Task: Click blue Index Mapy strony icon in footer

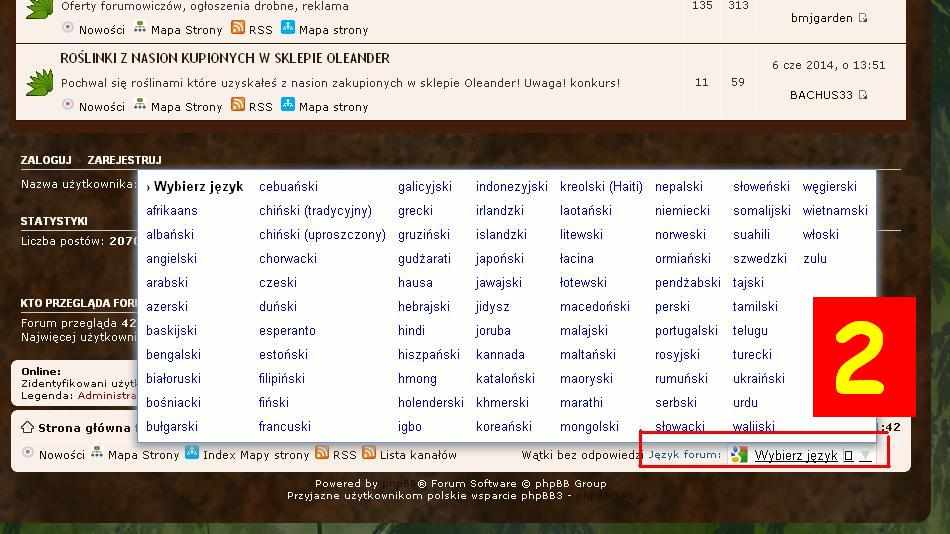Action: coord(192,453)
